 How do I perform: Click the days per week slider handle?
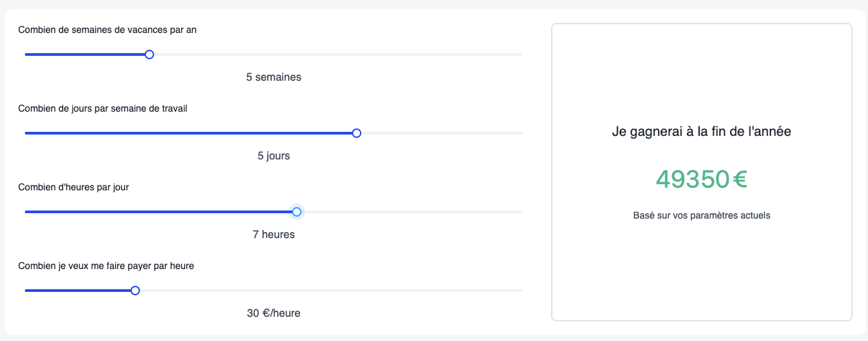click(x=357, y=133)
